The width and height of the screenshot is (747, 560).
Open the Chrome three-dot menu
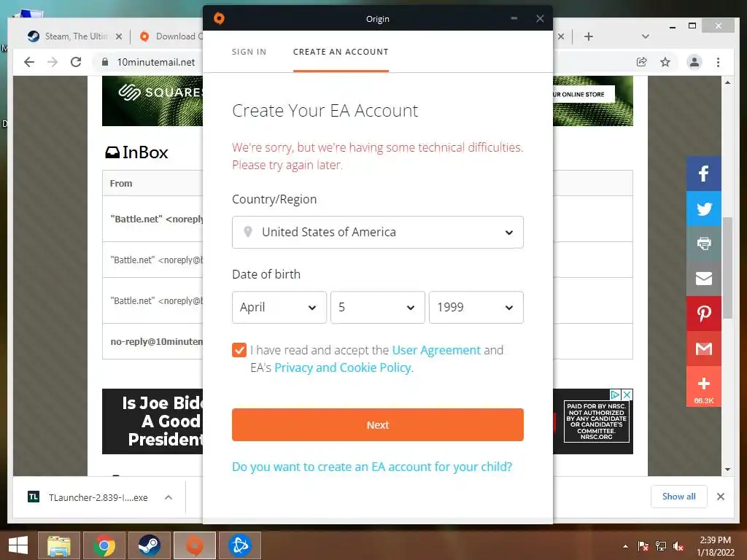[x=718, y=62]
